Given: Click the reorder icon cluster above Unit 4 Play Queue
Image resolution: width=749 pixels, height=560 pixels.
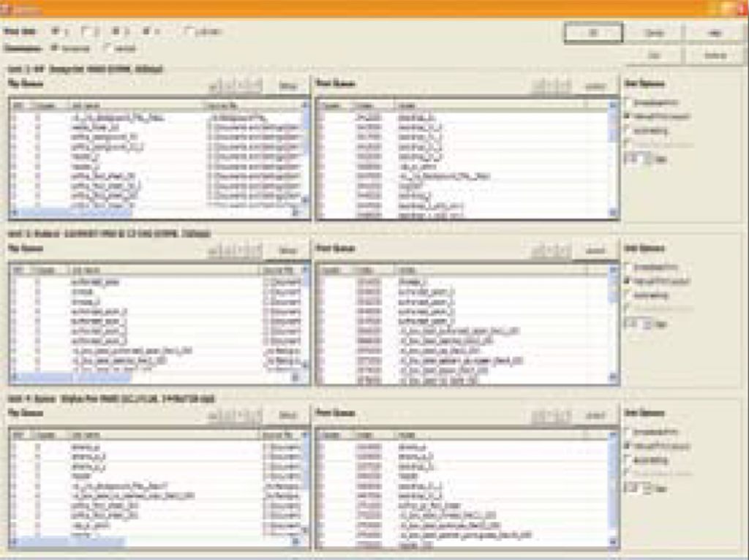Looking at the screenshot, I should (x=234, y=415).
